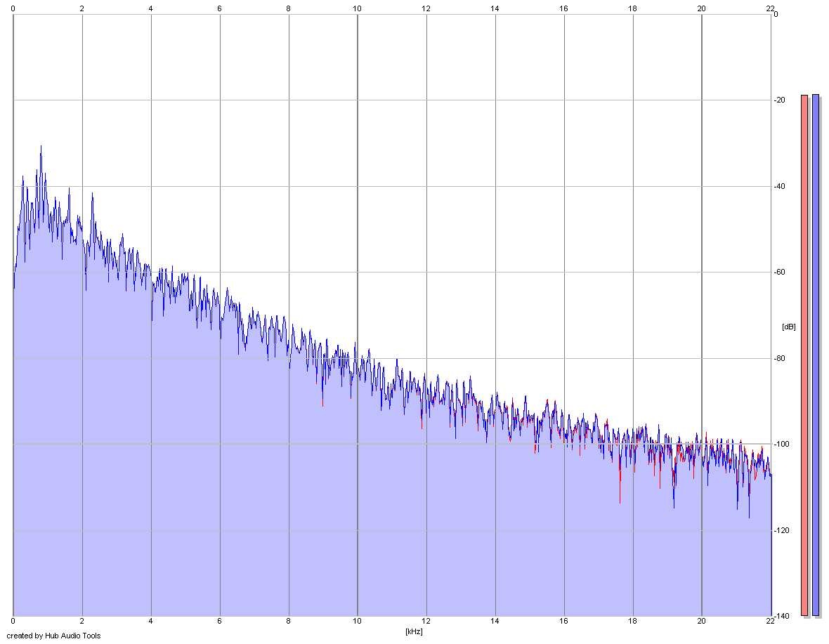Click the red channel level bar

click(x=804, y=355)
